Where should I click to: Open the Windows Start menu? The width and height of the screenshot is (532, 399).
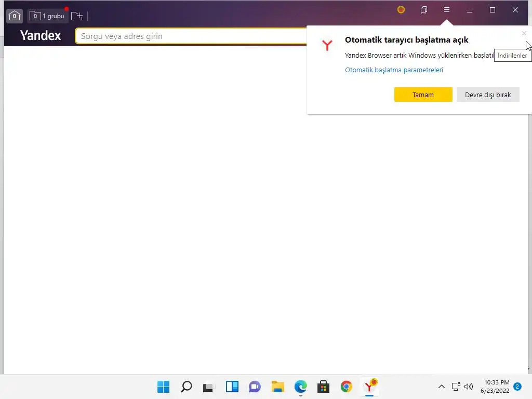[x=164, y=387]
